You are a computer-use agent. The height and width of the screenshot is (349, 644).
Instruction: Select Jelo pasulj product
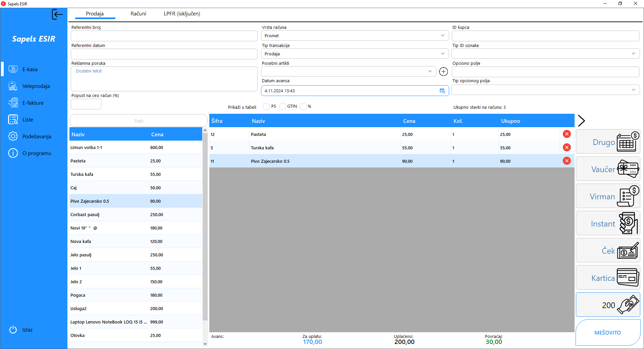136,255
